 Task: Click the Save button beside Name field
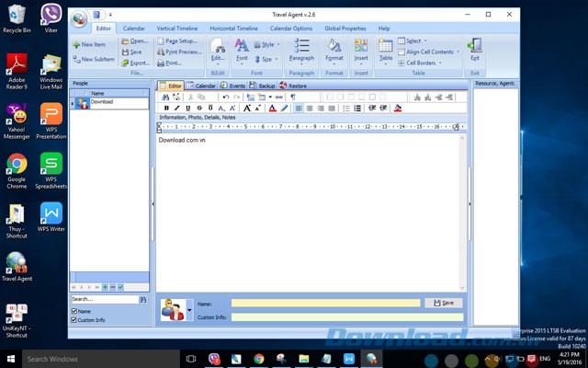point(444,303)
